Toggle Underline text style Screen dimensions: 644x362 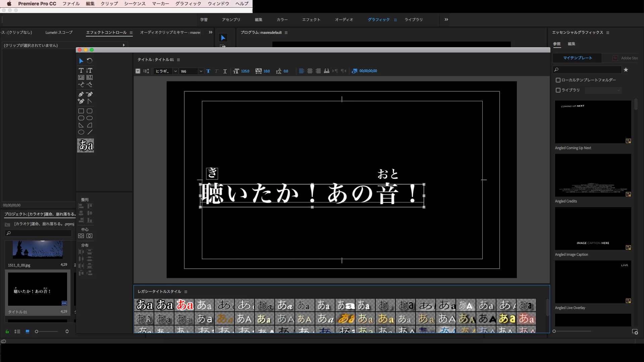[225, 71]
